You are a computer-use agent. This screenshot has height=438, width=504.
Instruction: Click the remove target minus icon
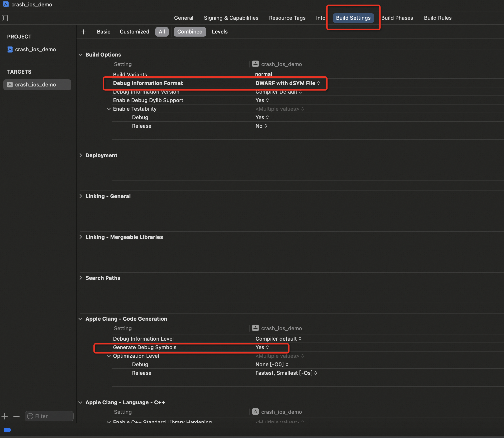click(16, 416)
